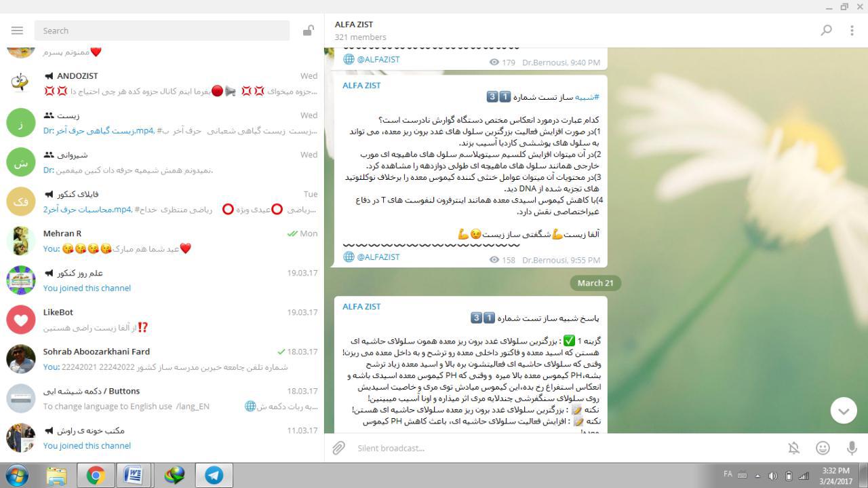This screenshot has width=868, height=488.
Task: Open the clock showing 3:32 PM
Action: point(835,475)
